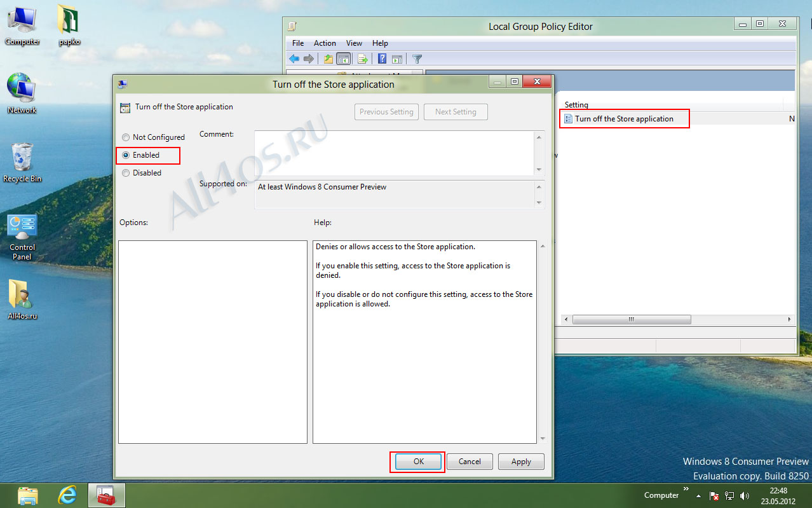Toggle the Show/Hide console tree icon
This screenshot has height=508, width=812.
coord(344,59)
